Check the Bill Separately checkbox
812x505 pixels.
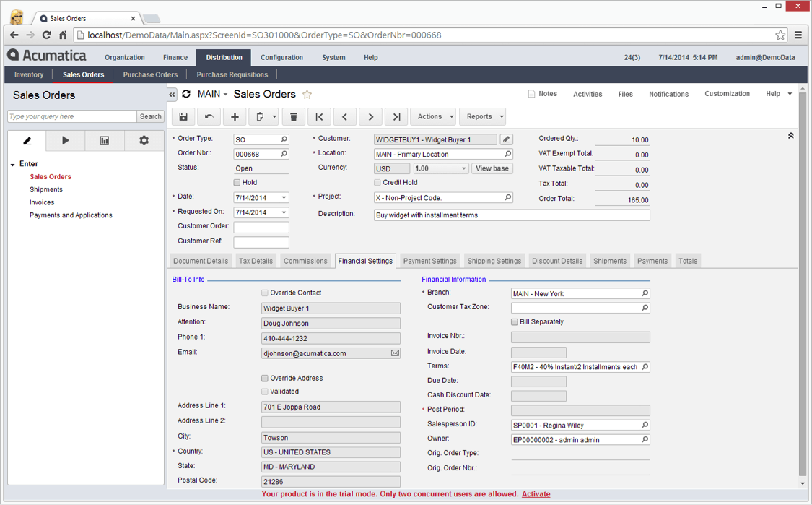pyautogui.click(x=514, y=322)
